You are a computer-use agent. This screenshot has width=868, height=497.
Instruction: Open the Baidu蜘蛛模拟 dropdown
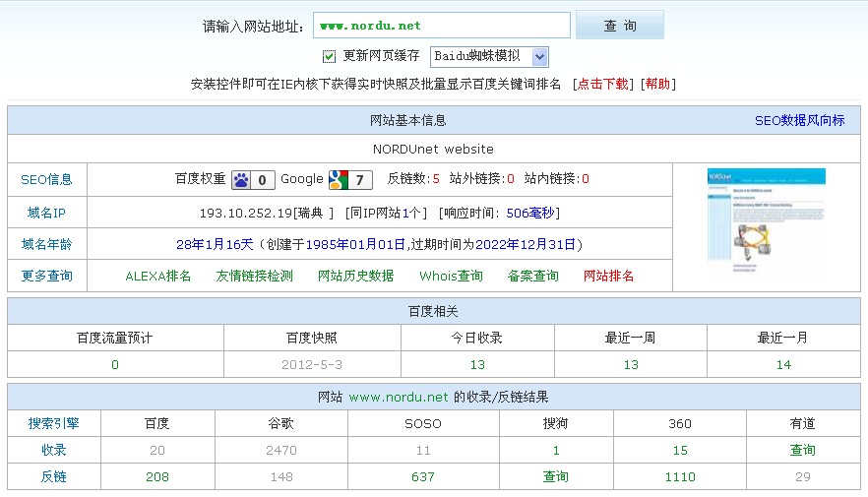[x=489, y=56]
